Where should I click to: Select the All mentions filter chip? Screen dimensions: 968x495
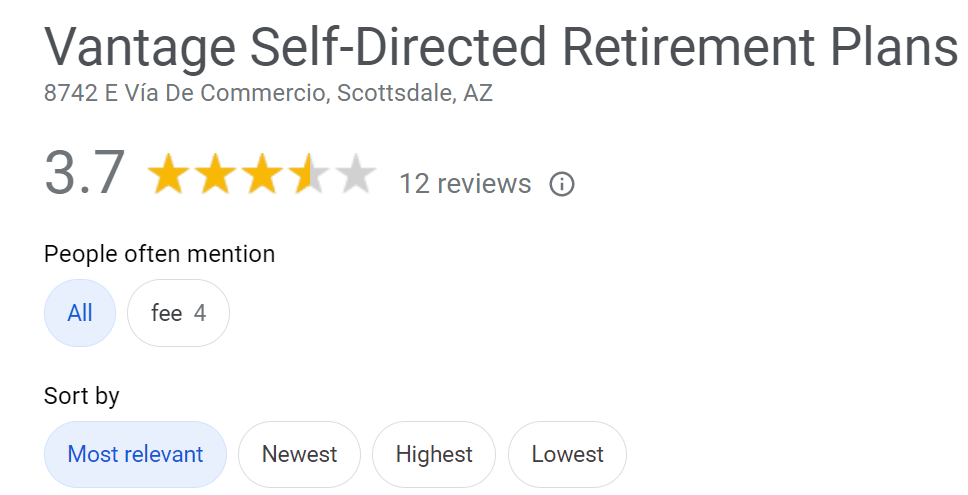tap(80, 313)
